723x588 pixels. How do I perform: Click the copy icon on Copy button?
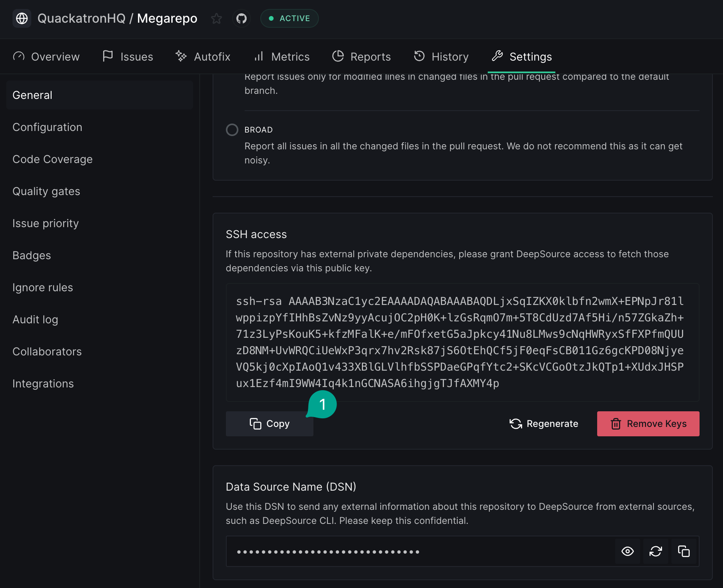[x=256, y=424]
